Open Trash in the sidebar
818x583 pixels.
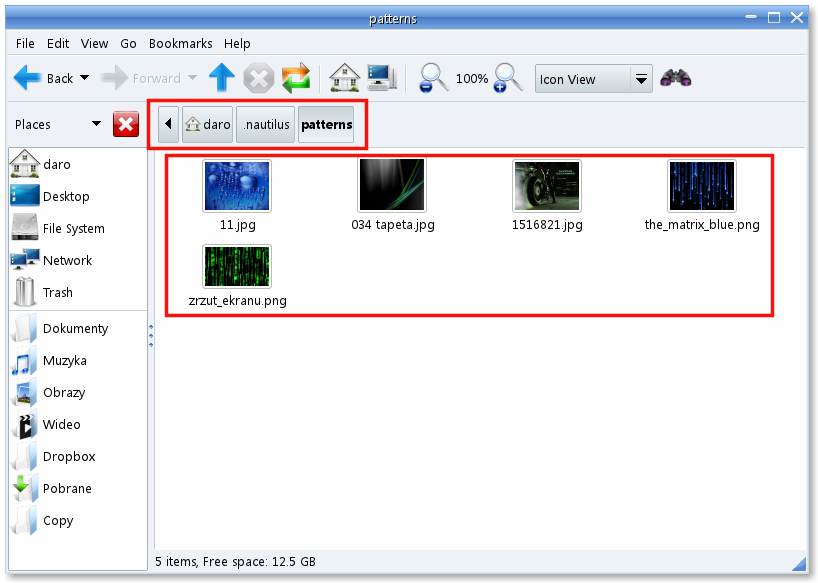pos(78,292)
